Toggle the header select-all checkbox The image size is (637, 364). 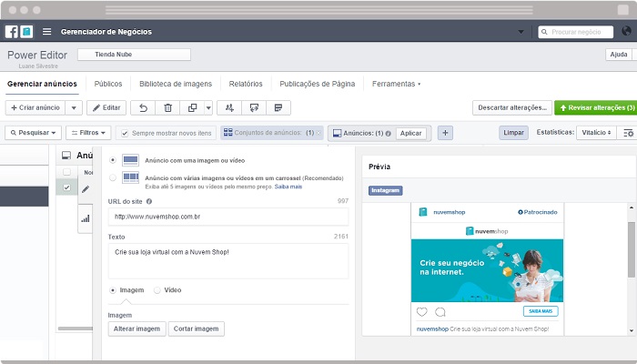[x=66, y=172]
